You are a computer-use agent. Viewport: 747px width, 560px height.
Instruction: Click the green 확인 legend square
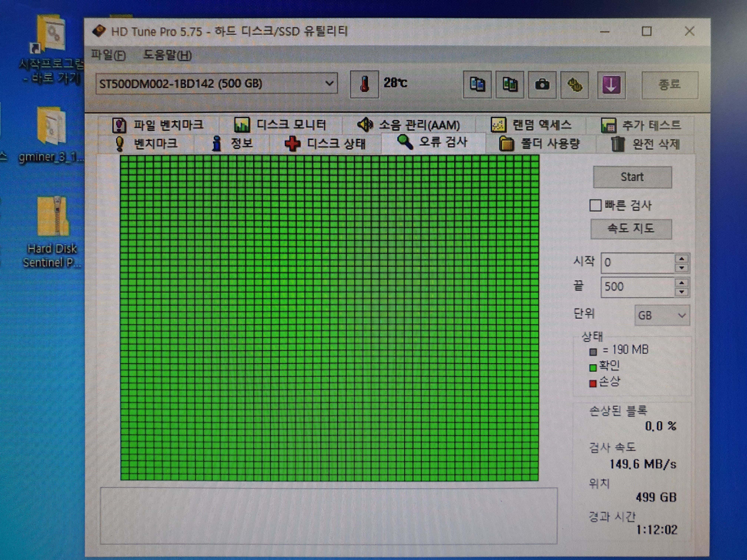[x=593, y=368]
